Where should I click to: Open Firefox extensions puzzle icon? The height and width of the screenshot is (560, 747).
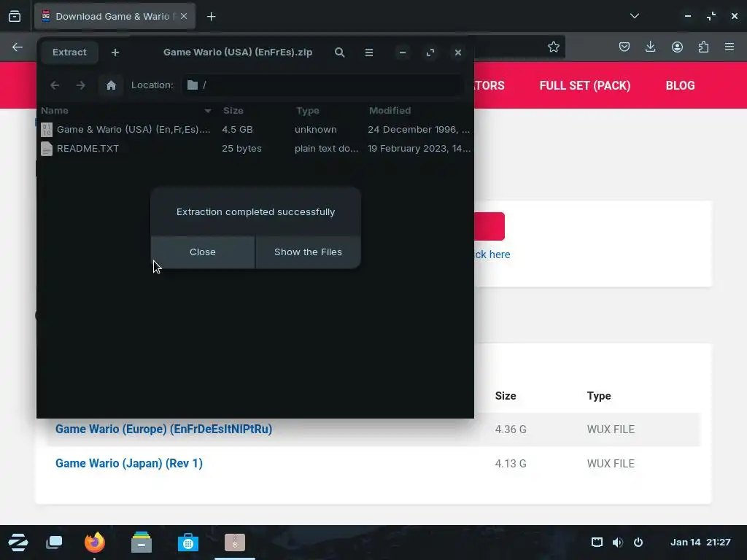(x=703, y=47)
